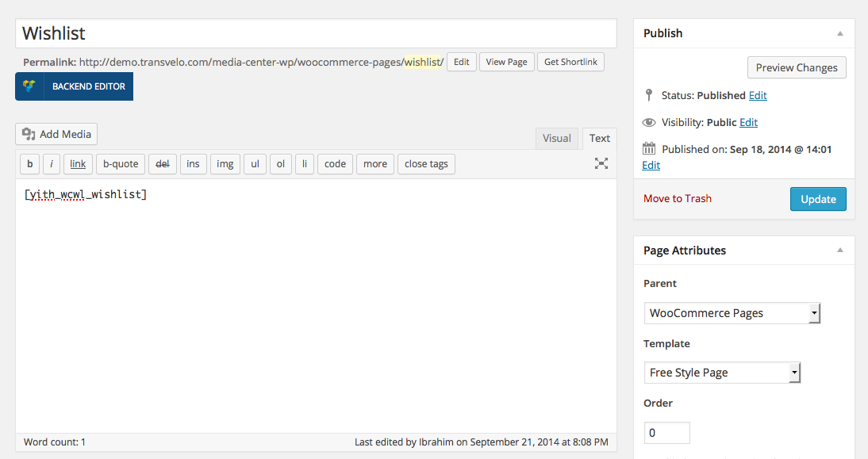Click the fullscreen distraction-free writing icon
Screen dimensions: 868x459
(601, 163)
